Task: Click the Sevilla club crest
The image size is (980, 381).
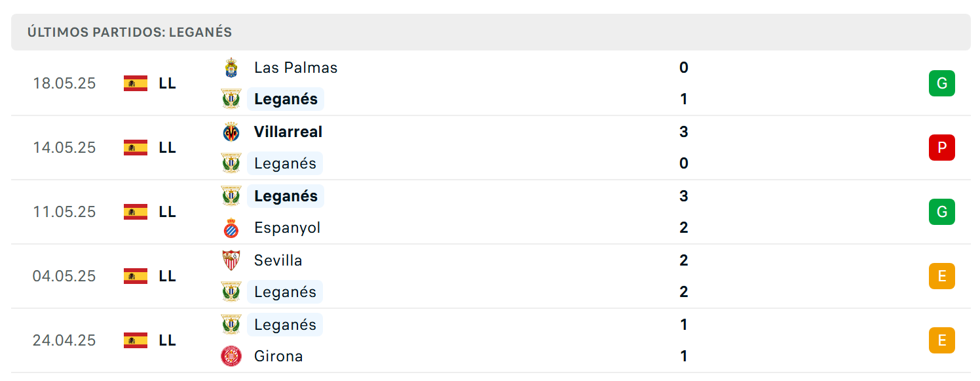Action: (231, 260)
